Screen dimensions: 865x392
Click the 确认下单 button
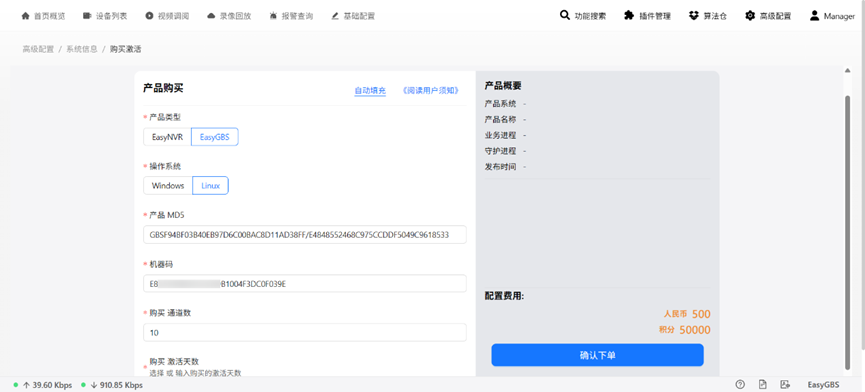coord(597,355)
